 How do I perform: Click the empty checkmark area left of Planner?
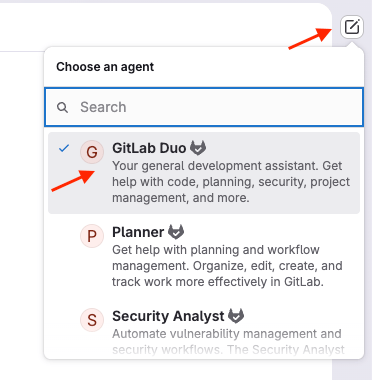coord(64,232)
